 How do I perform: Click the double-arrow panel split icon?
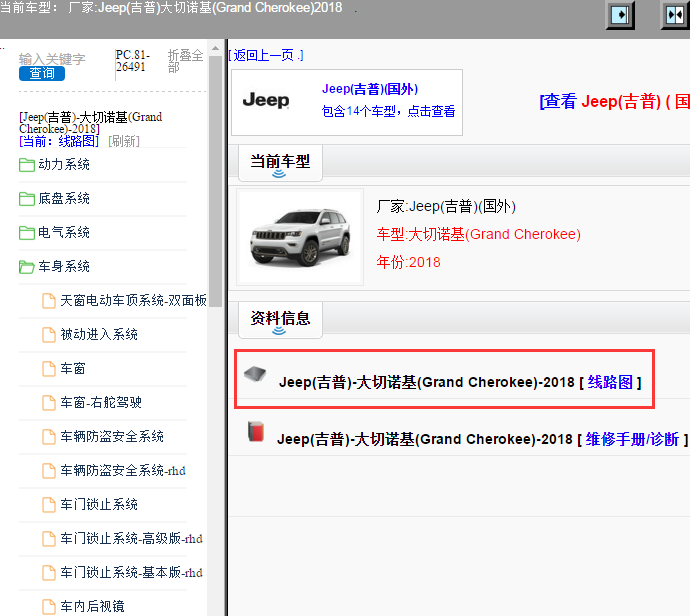675,15
